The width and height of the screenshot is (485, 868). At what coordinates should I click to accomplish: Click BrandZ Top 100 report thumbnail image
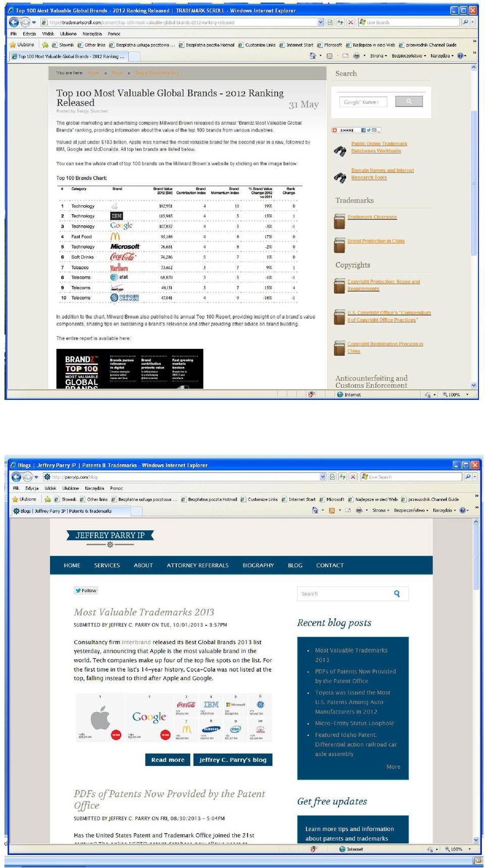tap(129, 369)
